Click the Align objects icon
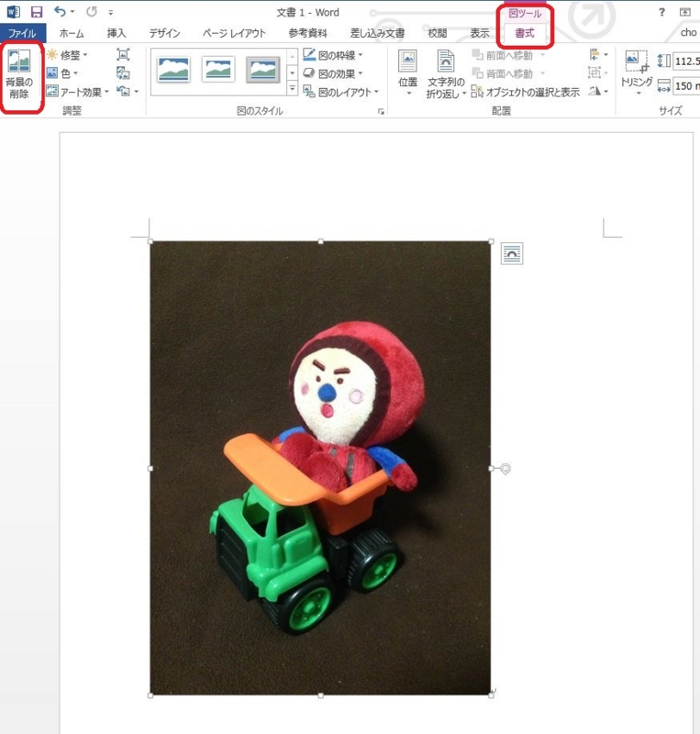 (598, 55)
